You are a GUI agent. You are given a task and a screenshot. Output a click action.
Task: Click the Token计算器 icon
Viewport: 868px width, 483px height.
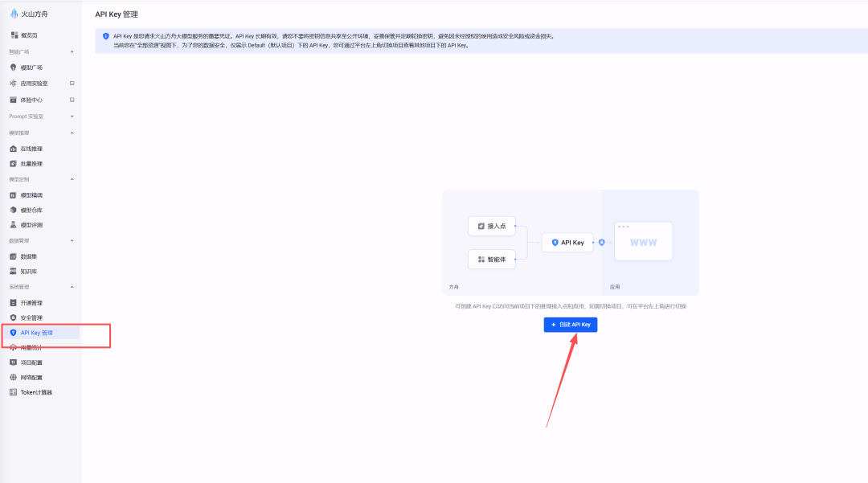[13, 392]
